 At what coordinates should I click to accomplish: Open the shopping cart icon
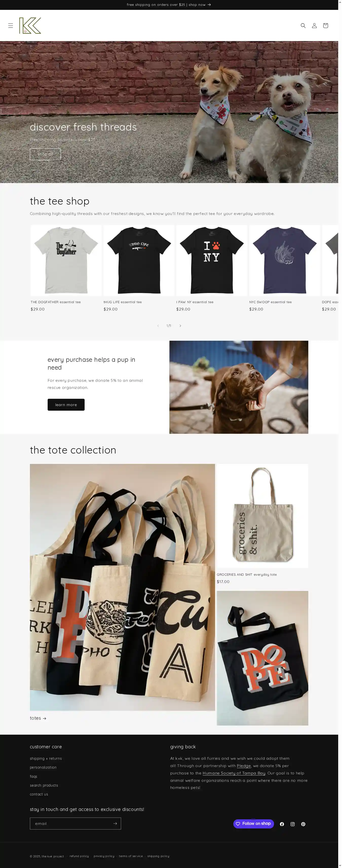[325, 26]
